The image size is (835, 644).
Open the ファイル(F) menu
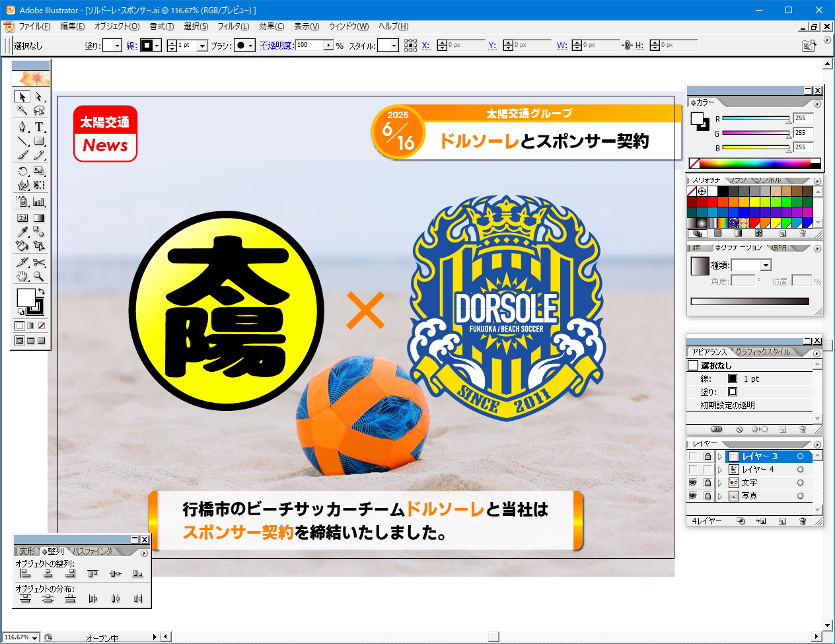(x=34, y=26)
